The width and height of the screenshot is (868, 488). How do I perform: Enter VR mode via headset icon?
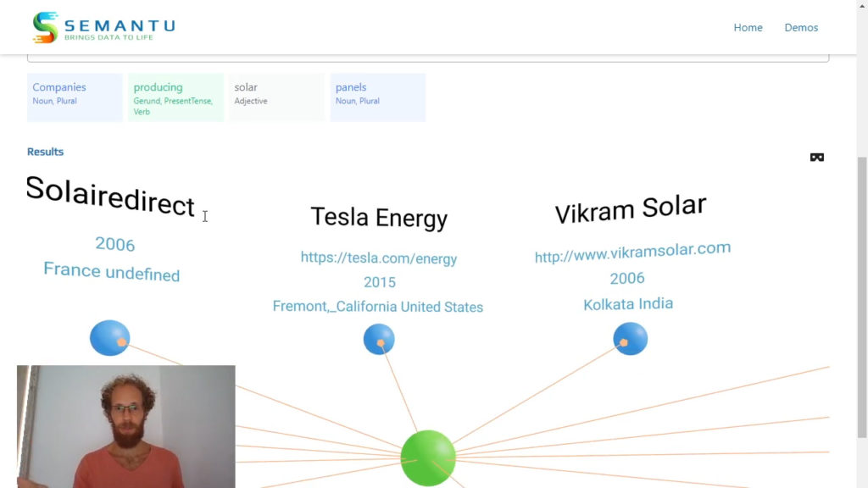point(817,158)
